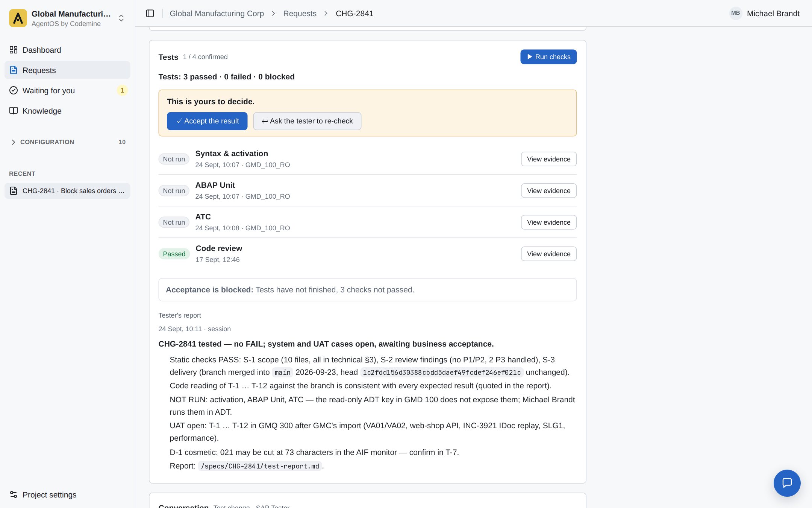Open Dashboard in the sidebar
The width and height of the screenshot is (812, 508).
click(67, 50)
